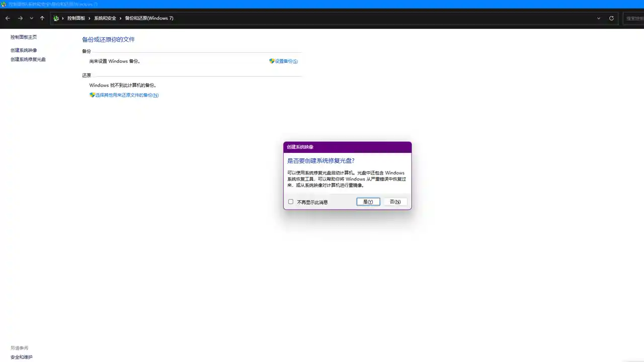Viewport: 644px width, 362px height.
Task: Open recent locations dropdown chevron
Action: (31, 18)
